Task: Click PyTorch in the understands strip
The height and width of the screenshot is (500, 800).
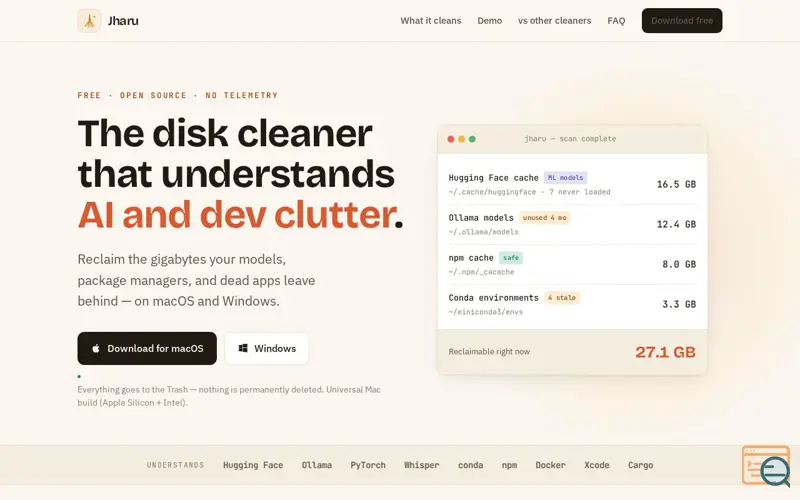Action: [368, 465]
